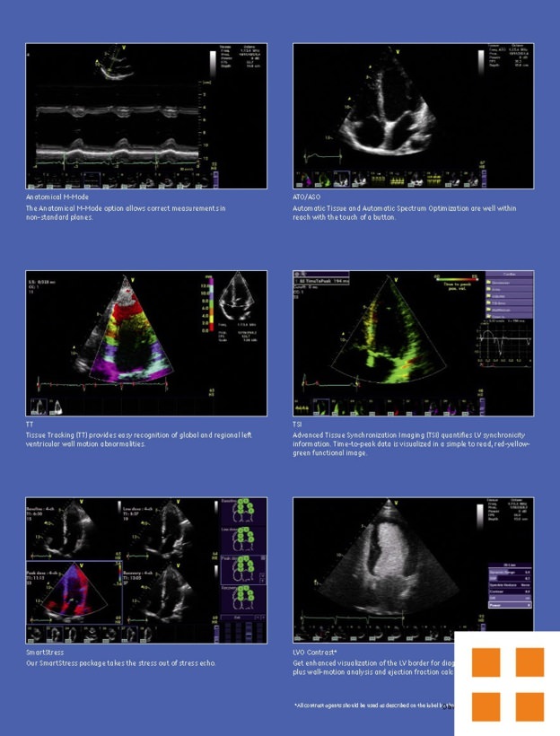
Task: Select the Tissue Tracking colored sector image
Action: pyautogui.click(x=126, y=334)
